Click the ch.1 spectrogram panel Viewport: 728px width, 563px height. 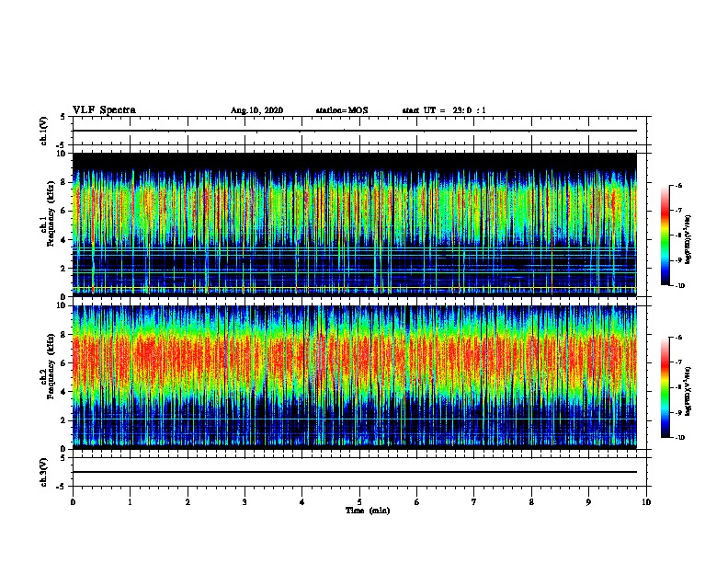click(x=355, y=224)
